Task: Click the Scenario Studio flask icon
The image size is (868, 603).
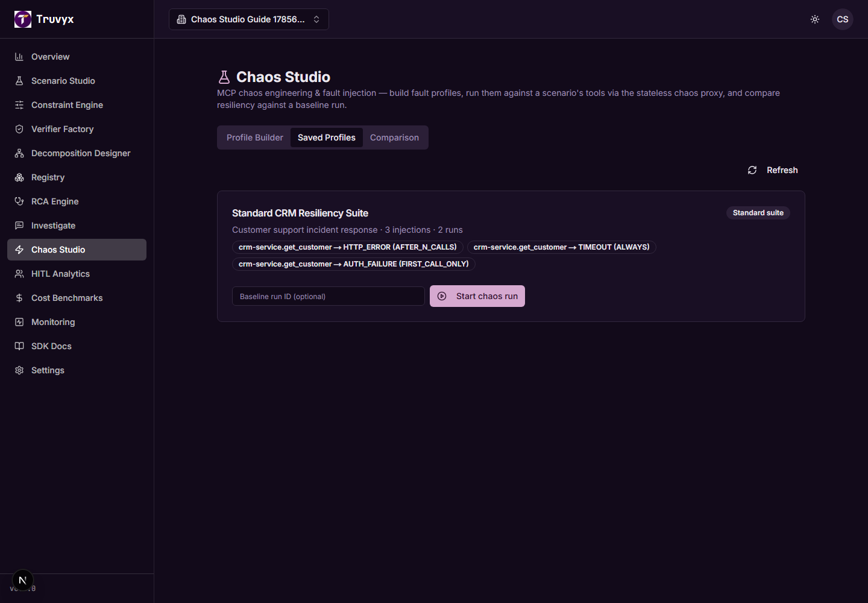Action: click(x=19, y=81)
